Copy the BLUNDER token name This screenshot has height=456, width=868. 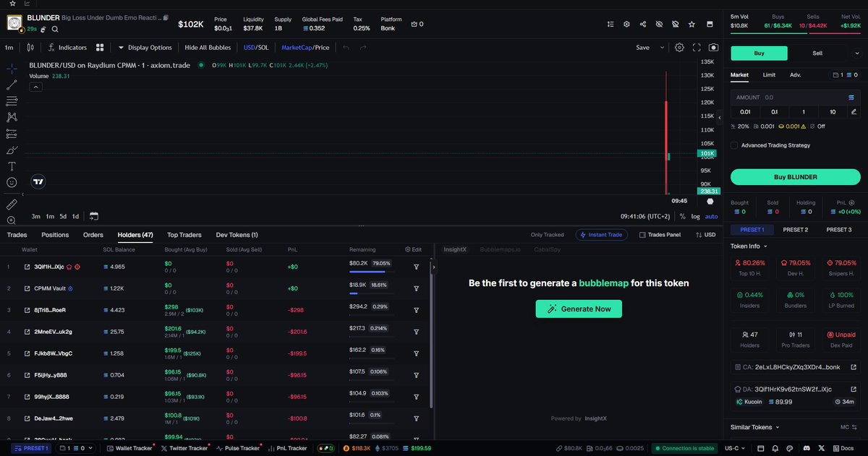point(166,17)
